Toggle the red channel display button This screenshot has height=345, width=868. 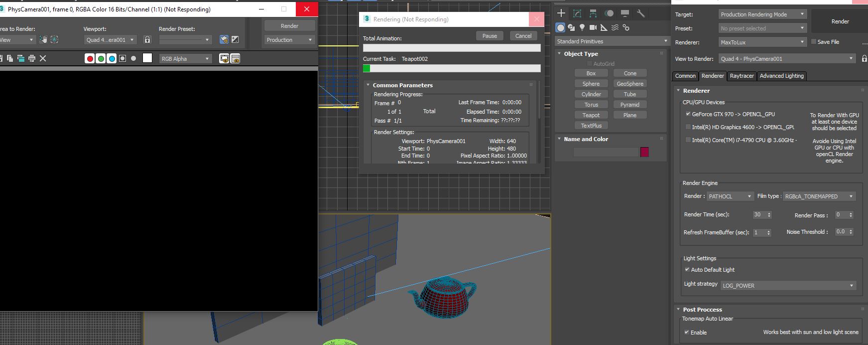(x=90, y=59)
